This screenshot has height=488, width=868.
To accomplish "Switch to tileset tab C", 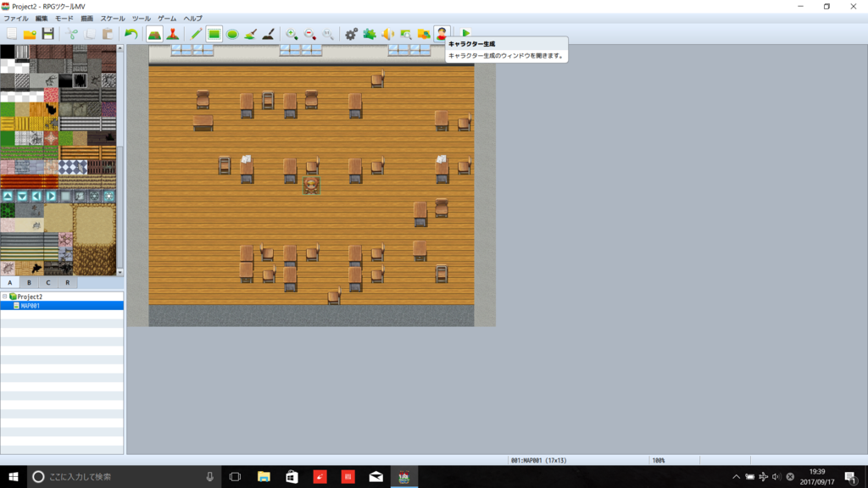I will click(48, 282).
